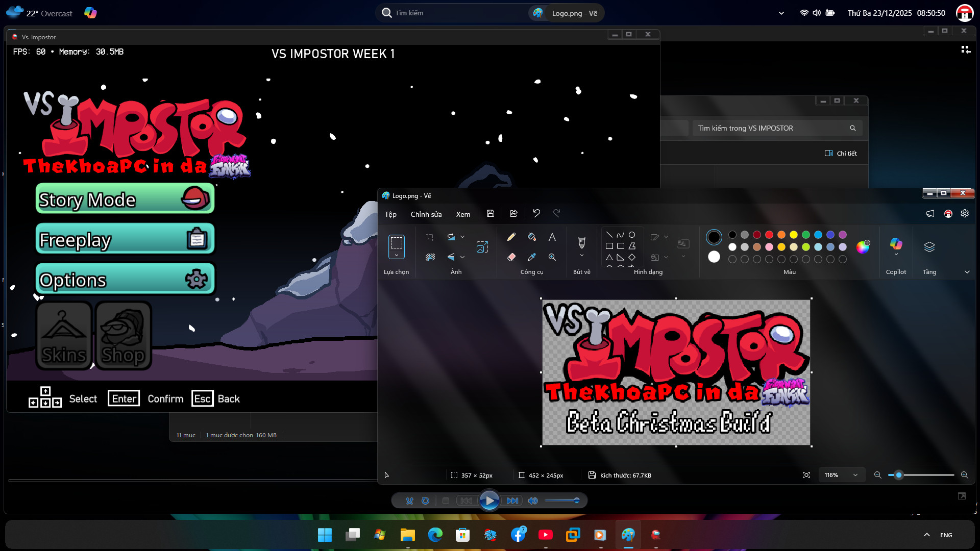Screen dimensions: 980x551
Task: Open the Copilot dropdown in Paint
Action: click(896, 254)
